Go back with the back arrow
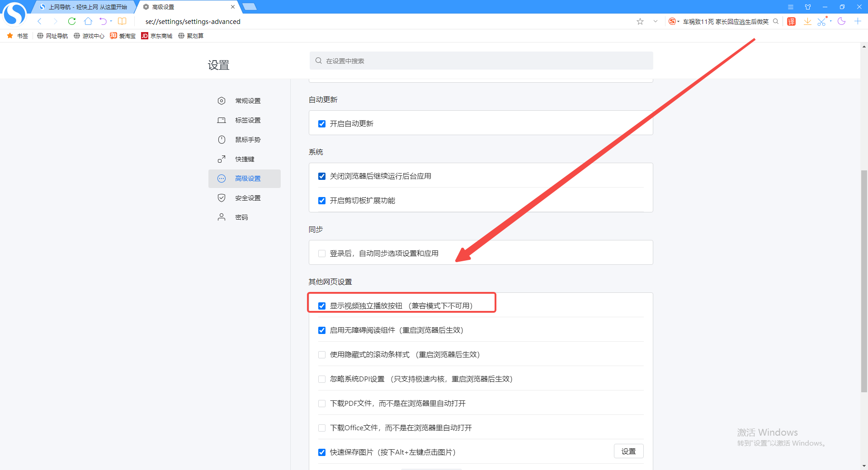 pyautogui.click(x=40, y=21)
